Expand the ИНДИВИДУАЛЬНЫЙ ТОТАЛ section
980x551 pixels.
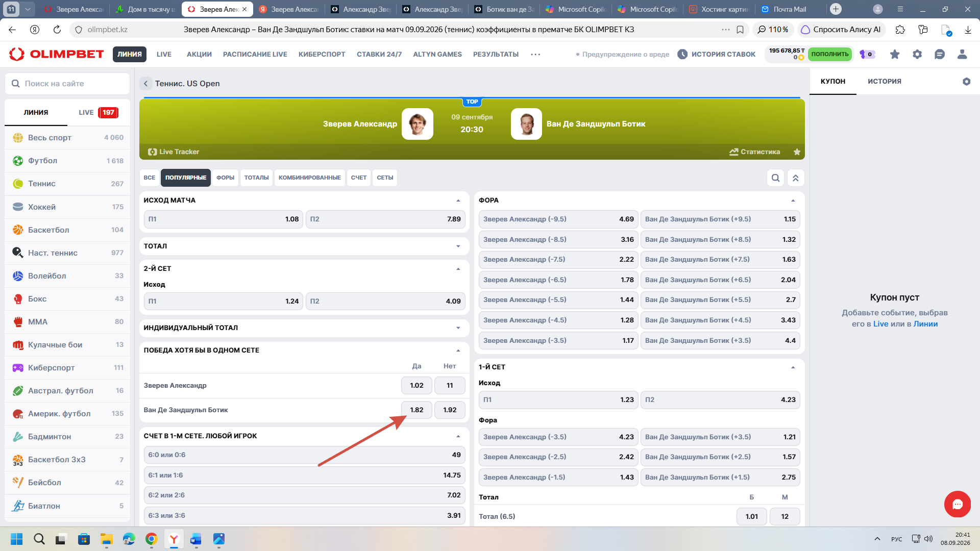tap(304, 328)
